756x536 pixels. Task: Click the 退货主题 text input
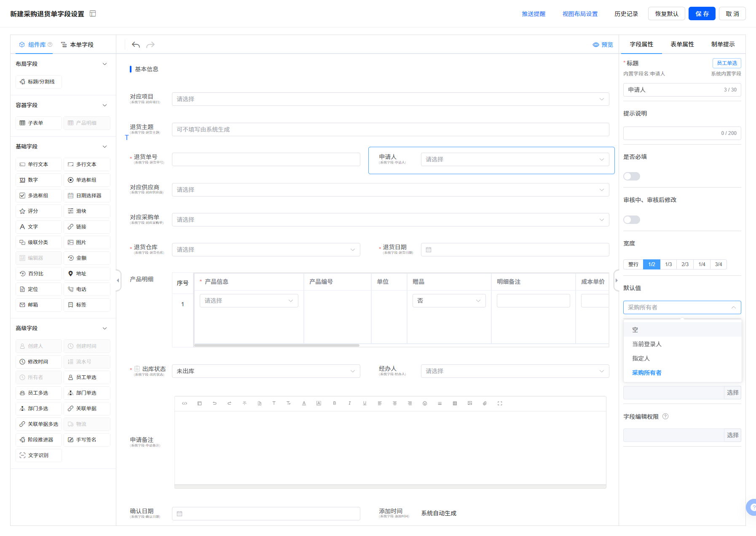pos(390,129)
